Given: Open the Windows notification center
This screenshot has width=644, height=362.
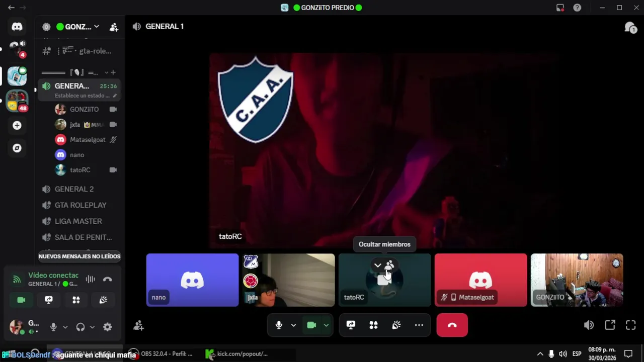Looking at the screenshot, I should pos(628,354).
